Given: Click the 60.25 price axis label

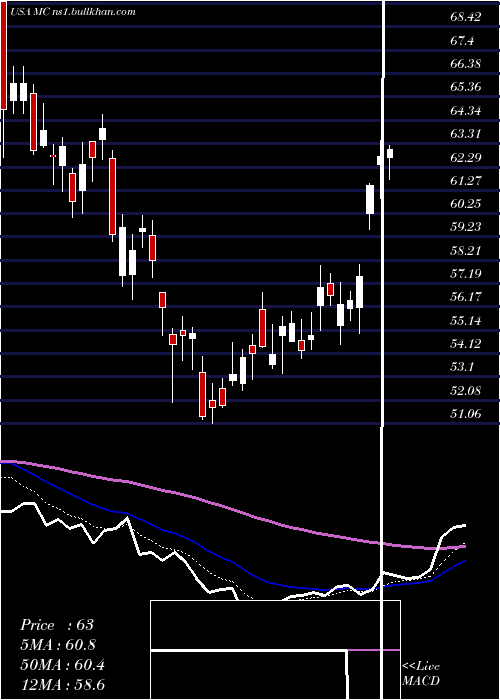Looking at the screenshot, I should (x=466, y=204).
